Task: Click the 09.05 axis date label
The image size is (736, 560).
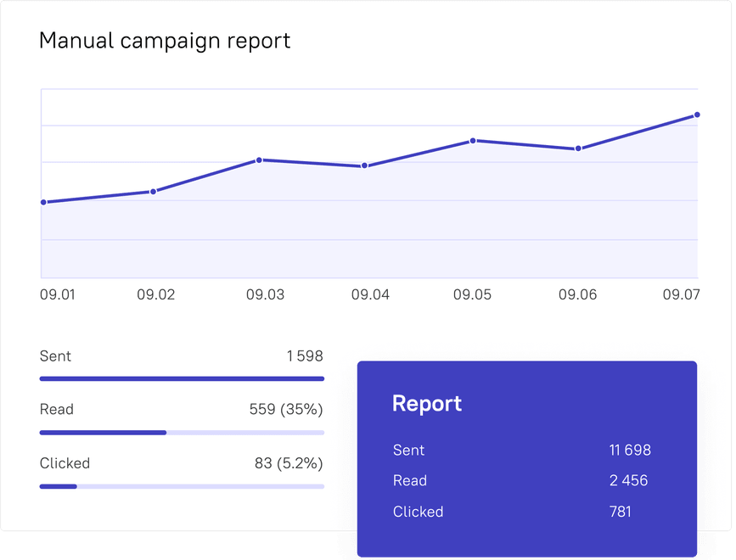Action: [x=472, y=294]
